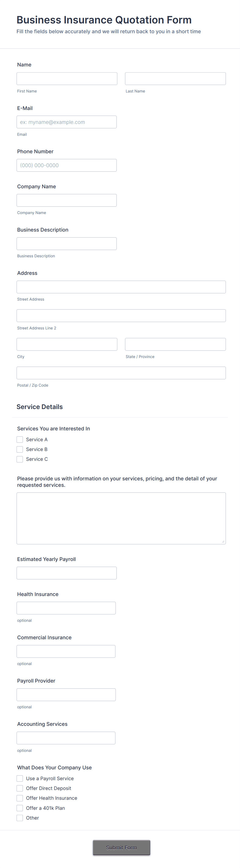
Task: Click the Company Name field
Action: pos(67,200)
